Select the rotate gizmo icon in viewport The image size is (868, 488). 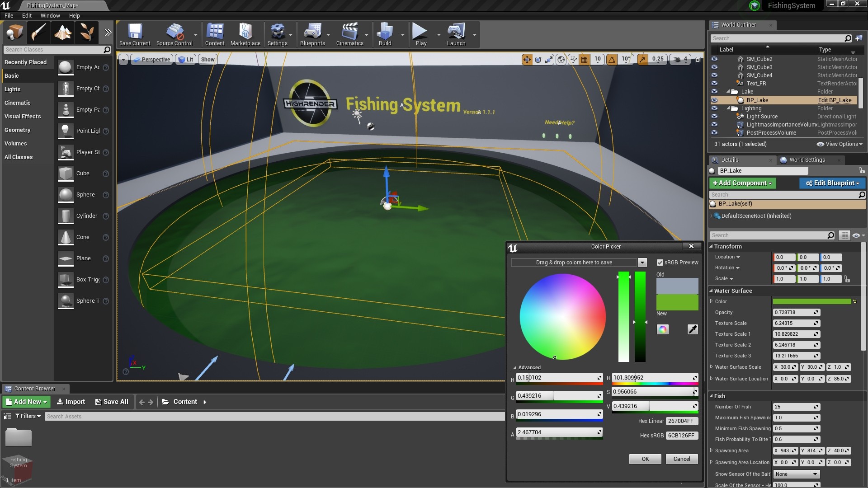pyautogui.click(x=538, y=59)
